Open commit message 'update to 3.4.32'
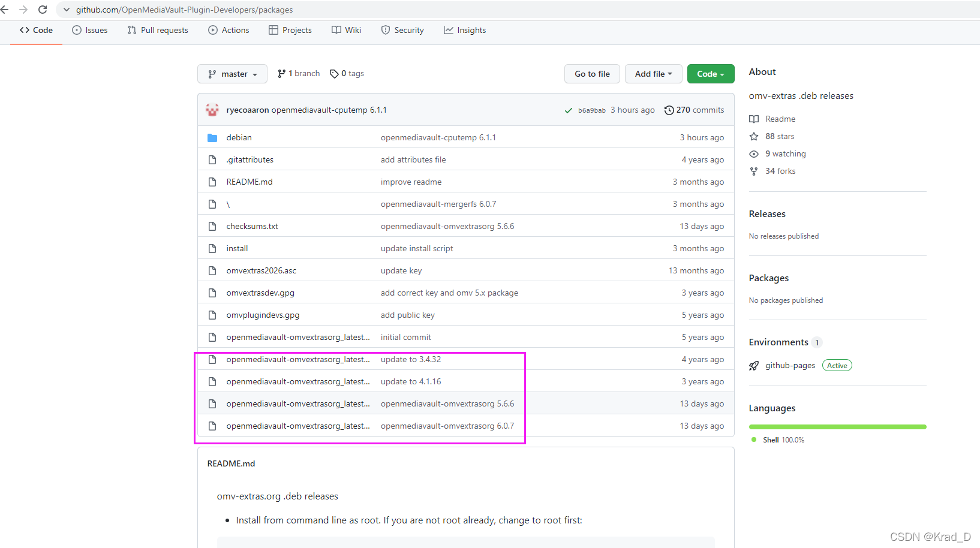This screenshot has width=980, height=548. coord(411,359)
